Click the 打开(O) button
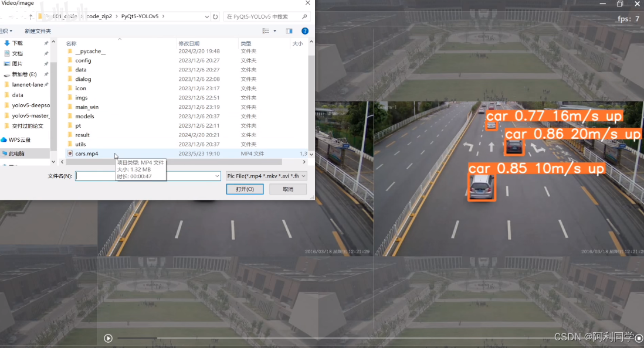 coord(245,189)
